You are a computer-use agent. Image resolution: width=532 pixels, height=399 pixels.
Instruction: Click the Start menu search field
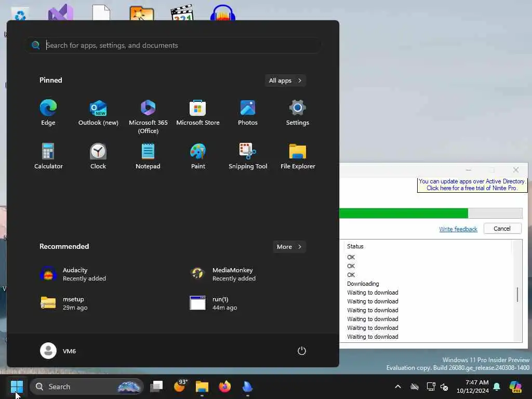tap(174, 45)
